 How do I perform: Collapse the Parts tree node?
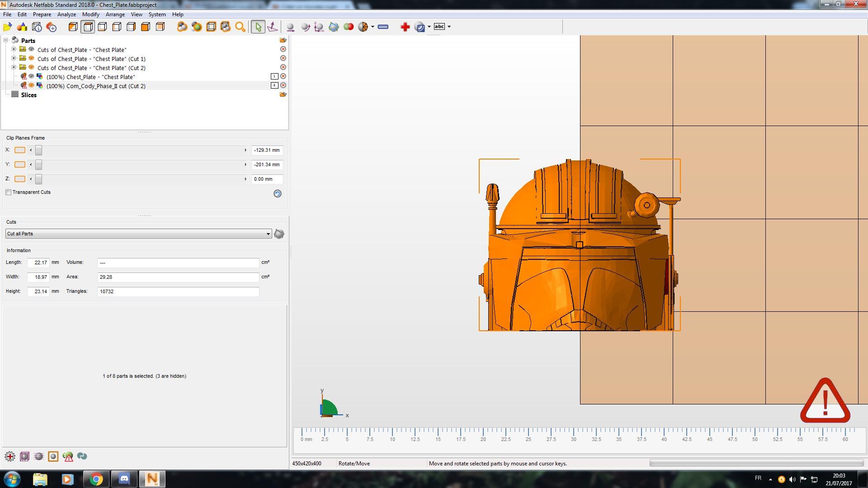coord(6,40)
